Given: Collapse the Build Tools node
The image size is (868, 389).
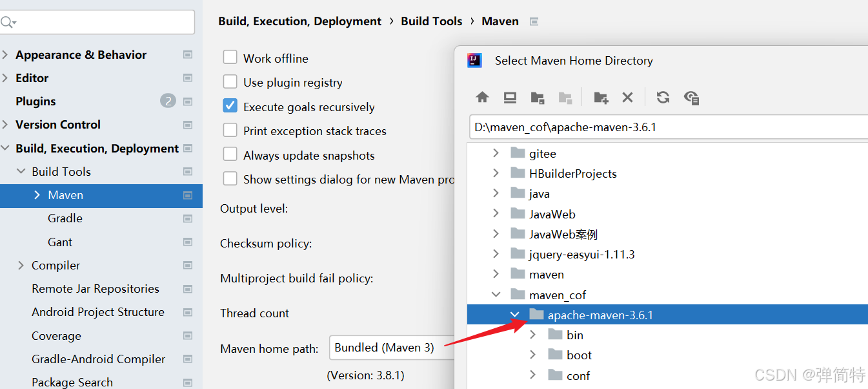Looking at the screenshot, I should [x=21, y=172].
